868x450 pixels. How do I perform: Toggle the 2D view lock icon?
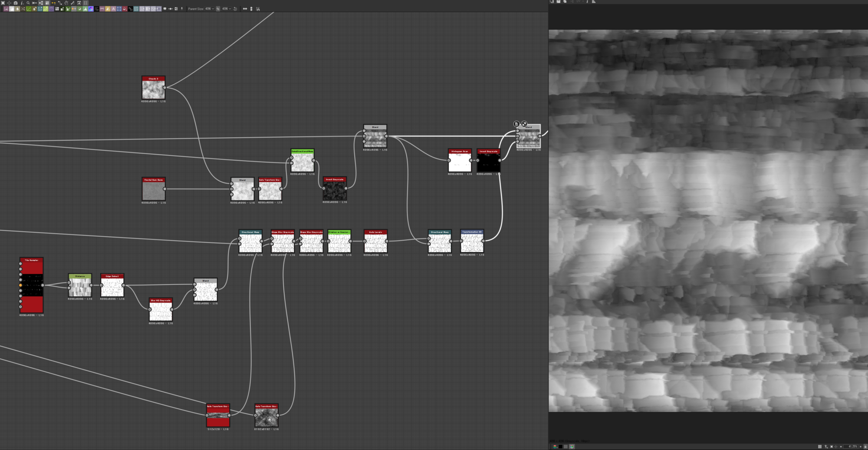click(865, 446)
